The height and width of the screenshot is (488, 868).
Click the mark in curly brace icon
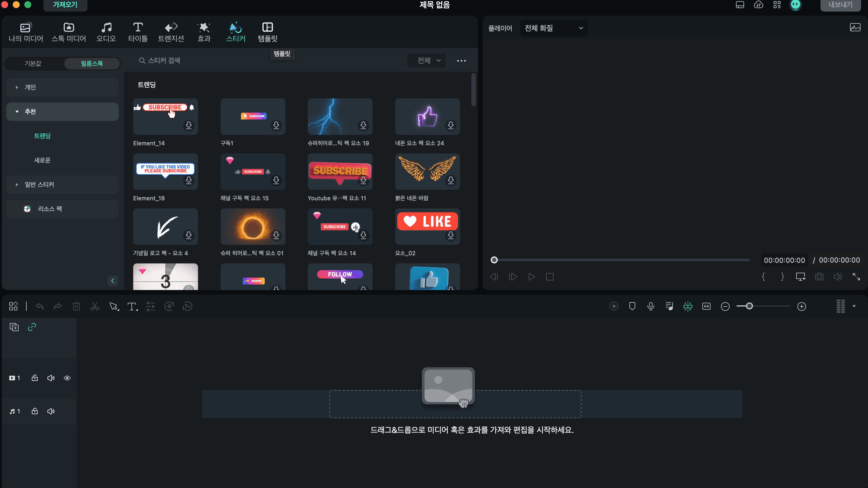click(763, 277)
